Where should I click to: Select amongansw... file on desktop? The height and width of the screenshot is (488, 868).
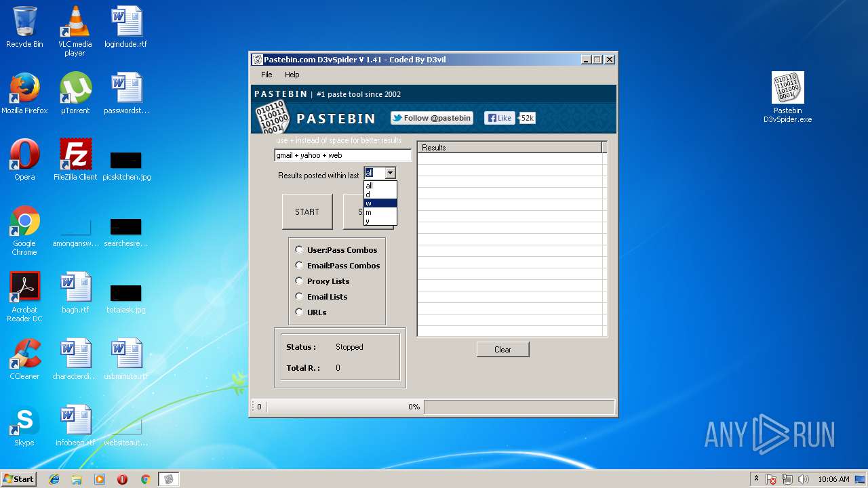75,232
